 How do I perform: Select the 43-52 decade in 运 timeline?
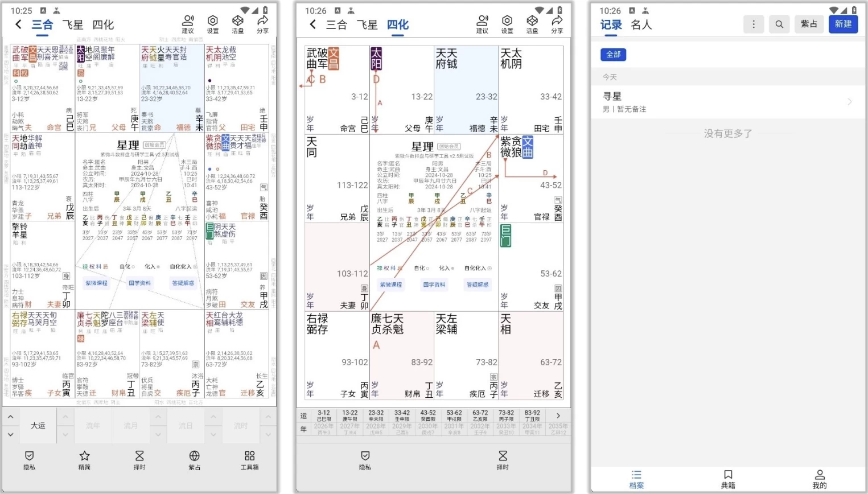(x=428, y=416)
